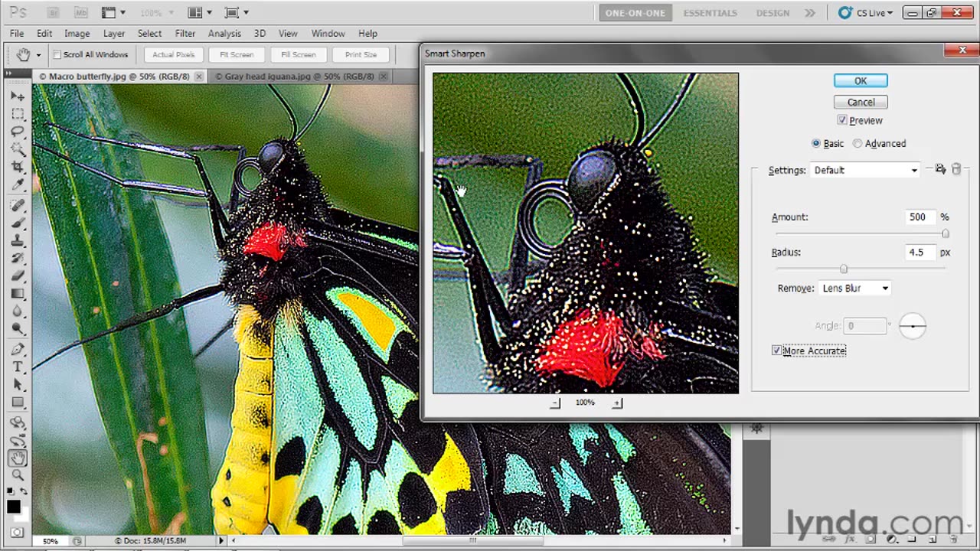Select the Clone Stamp tool

[18, 241]
